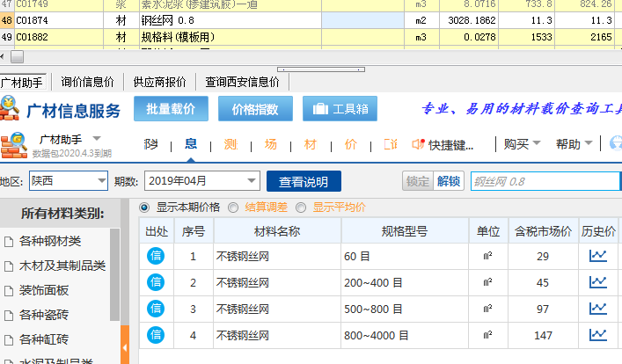Open source info icon for 200~400 目 row
The height and width of the screenshot is (364, 622).
[156, 282]
